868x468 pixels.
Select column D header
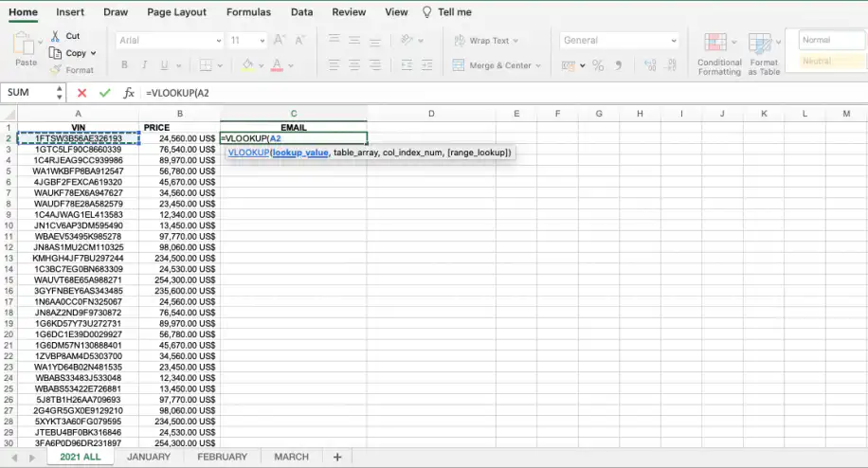pos(431,114)
